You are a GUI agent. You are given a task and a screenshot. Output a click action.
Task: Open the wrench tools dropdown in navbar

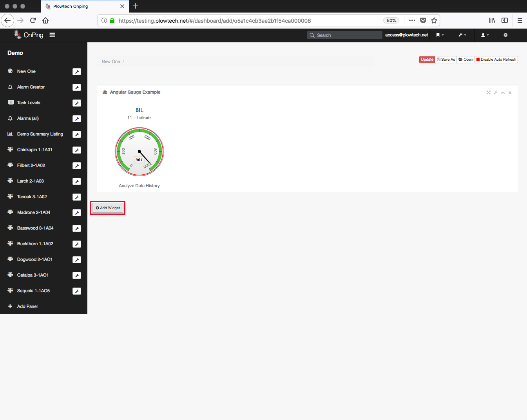[x=462, y=35]
